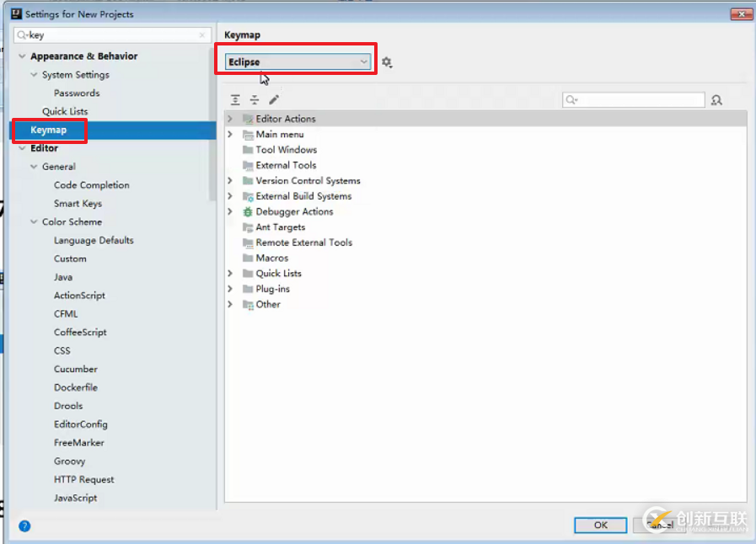Viewport: 756px width, 544px height.
Task: Open the Eclipse keymap dropdown
Action: tap(298, 61)
